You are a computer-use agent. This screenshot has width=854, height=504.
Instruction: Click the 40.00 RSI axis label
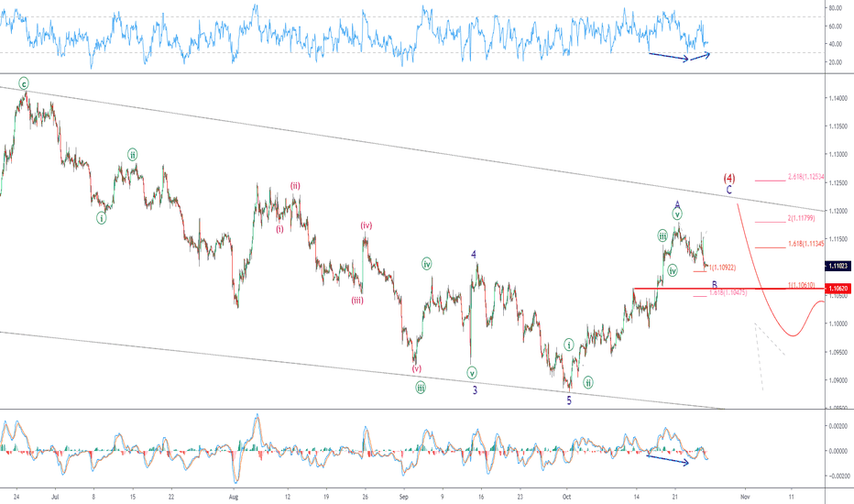[x=836, y=44]
